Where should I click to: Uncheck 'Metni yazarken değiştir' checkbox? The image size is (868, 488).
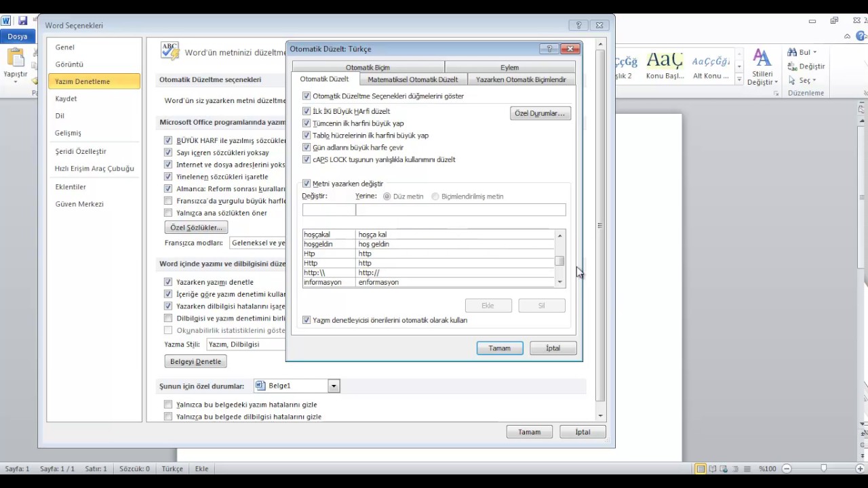307,184
